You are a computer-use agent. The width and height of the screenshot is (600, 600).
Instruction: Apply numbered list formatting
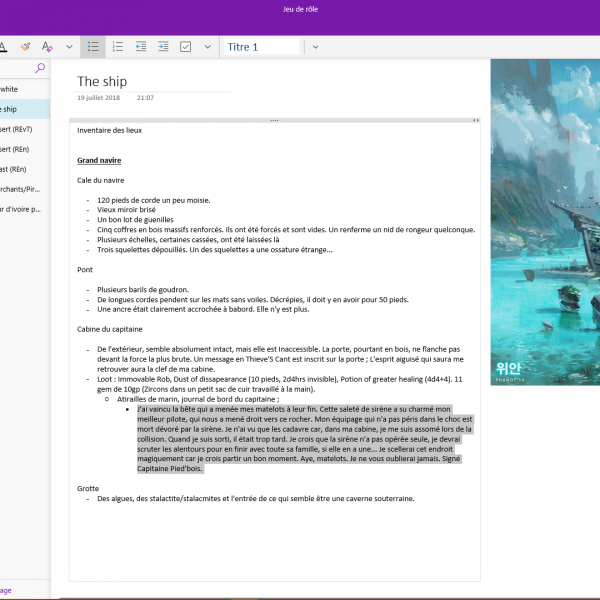[117, 47]
